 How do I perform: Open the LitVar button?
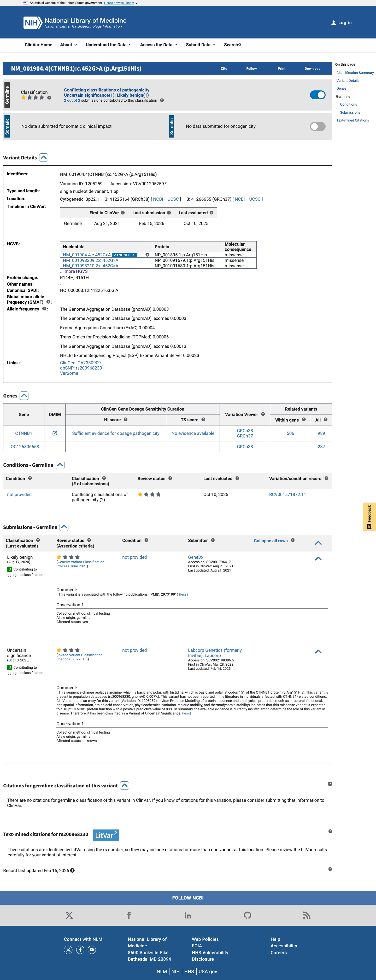(106, 835)
